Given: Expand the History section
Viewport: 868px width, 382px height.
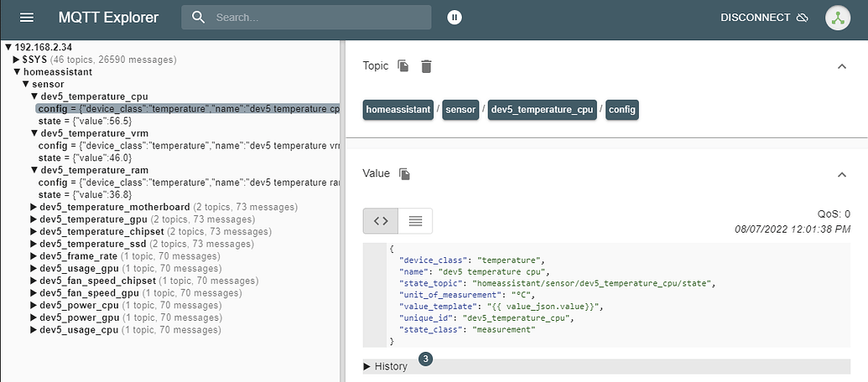Looking at the screenshot, I should click(386, 366).
